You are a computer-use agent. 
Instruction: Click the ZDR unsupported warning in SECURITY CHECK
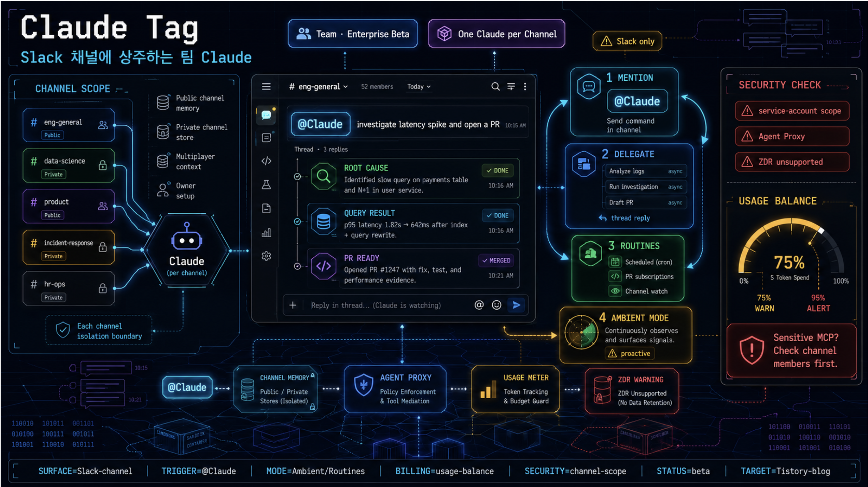[x=792, y=162]
